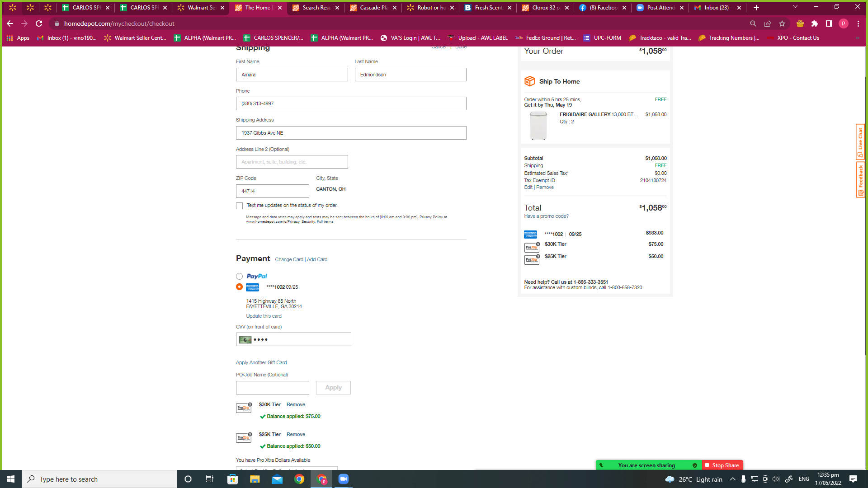The height and width of the screenshot is (488, 868).
Task: Open Zoom from the taskbar
Action: click(344, 479)
